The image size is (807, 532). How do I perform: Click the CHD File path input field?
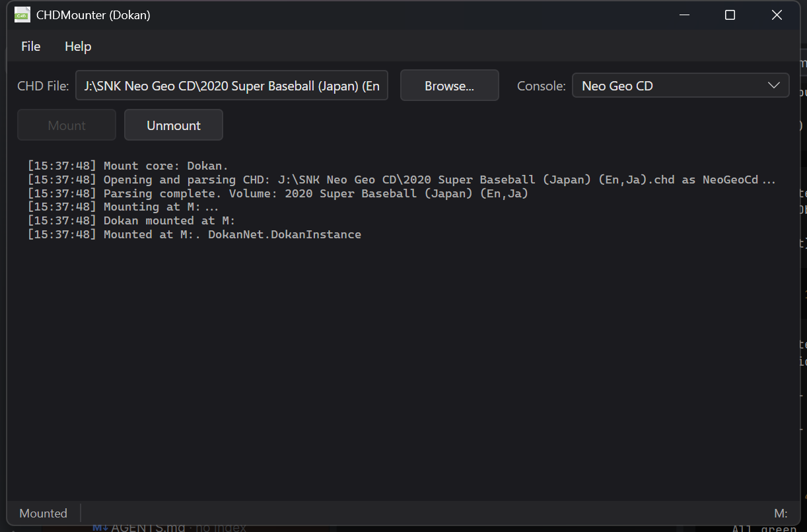(x=232, y=86)
